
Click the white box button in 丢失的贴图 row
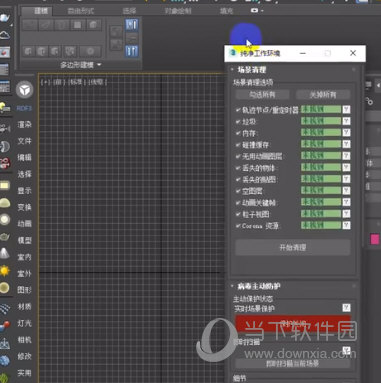(346, 179)
